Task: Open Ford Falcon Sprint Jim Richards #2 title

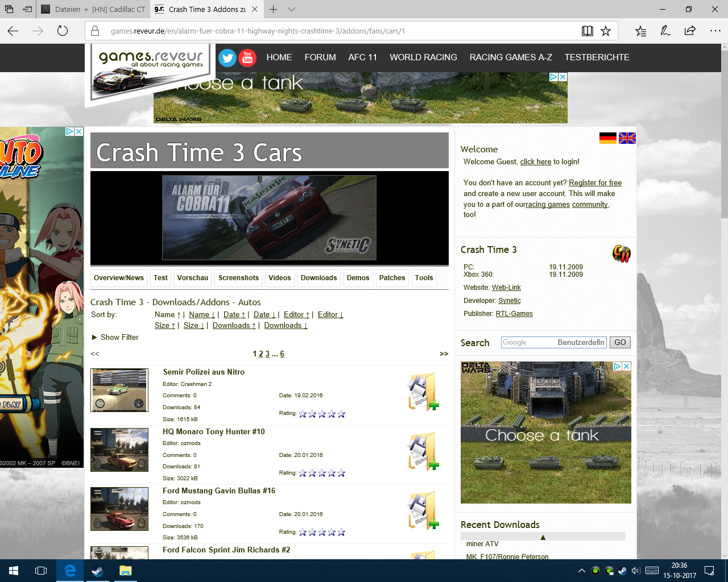Action: (226, 550)
